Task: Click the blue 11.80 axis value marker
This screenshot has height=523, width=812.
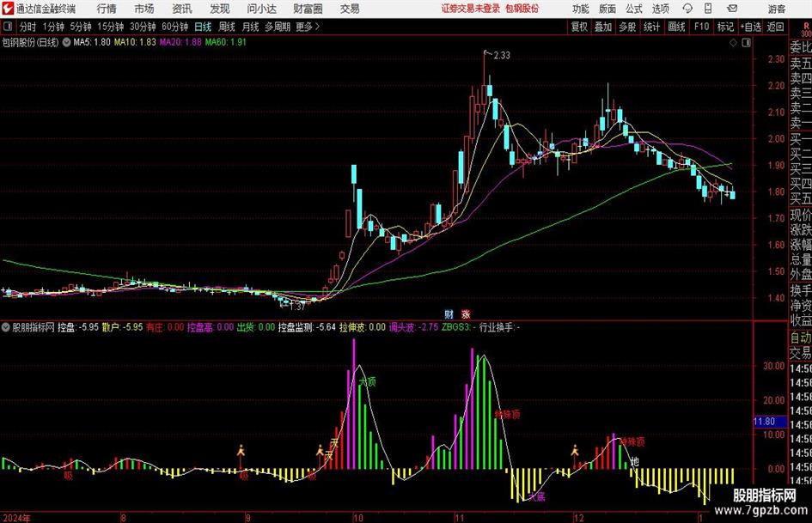Action: click(x=770, y=422)
